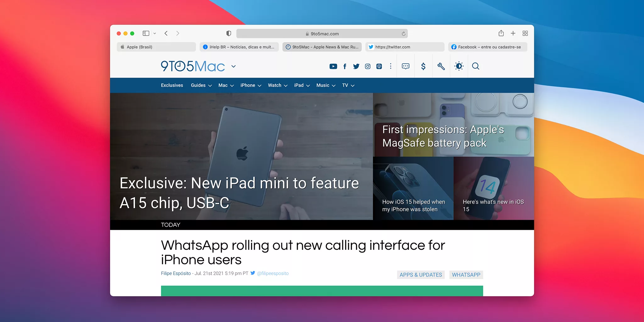This screenshot has height=322, width=644.
Task: Open the TV section from the navbar
Action: tap(345, 85)
